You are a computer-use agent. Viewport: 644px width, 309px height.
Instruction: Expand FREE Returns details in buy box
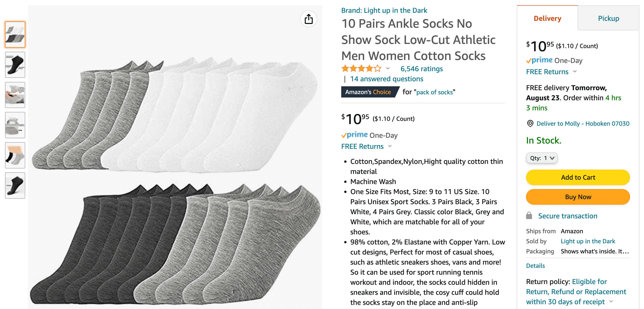click(x=575, y=72)
